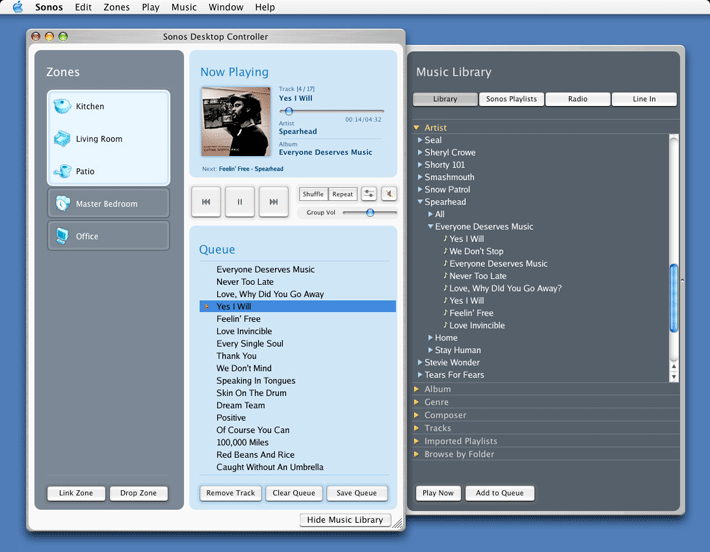710x552 pixels.
Task: Click the Group Vol slider handle
Action: [x=370, y=212]
